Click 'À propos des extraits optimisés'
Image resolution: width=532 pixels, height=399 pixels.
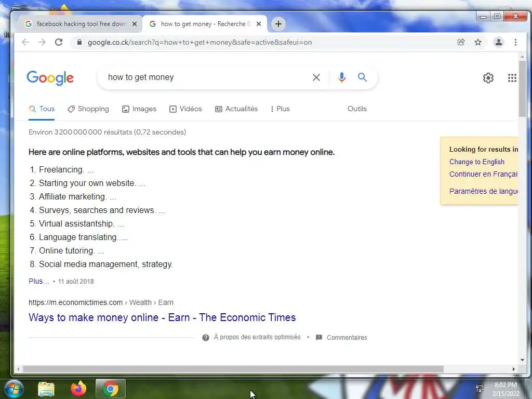pyautogui.click(x=257, y=337)
